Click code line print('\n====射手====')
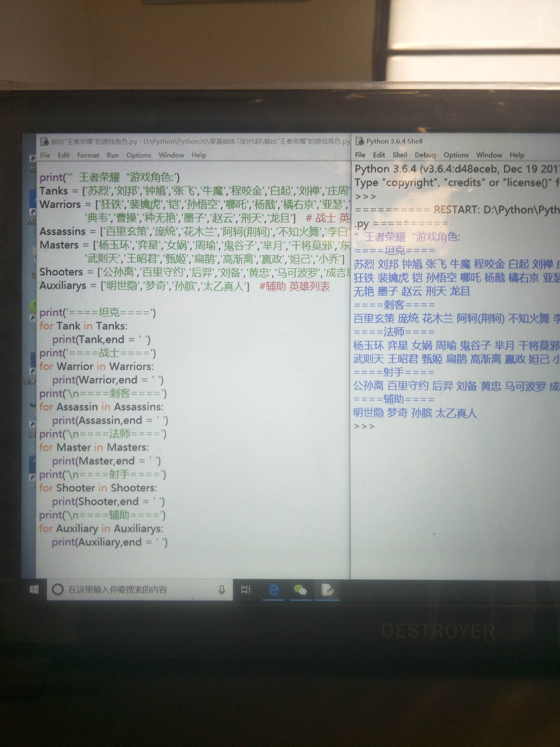The width and height of the screenshot is (560, 747). coord(103,474)
